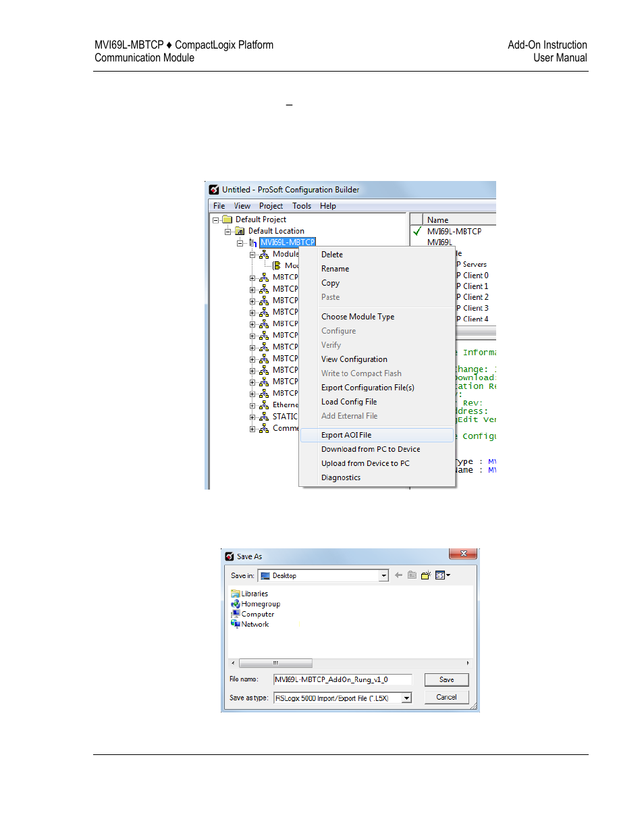Click the Default Location folder icon
644x834 pixels.
click(240, 231)
